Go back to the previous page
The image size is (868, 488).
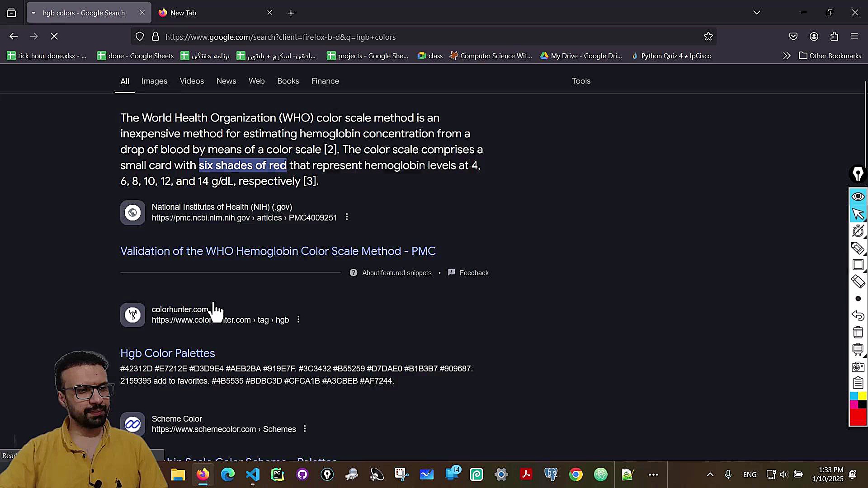[14, 37]
